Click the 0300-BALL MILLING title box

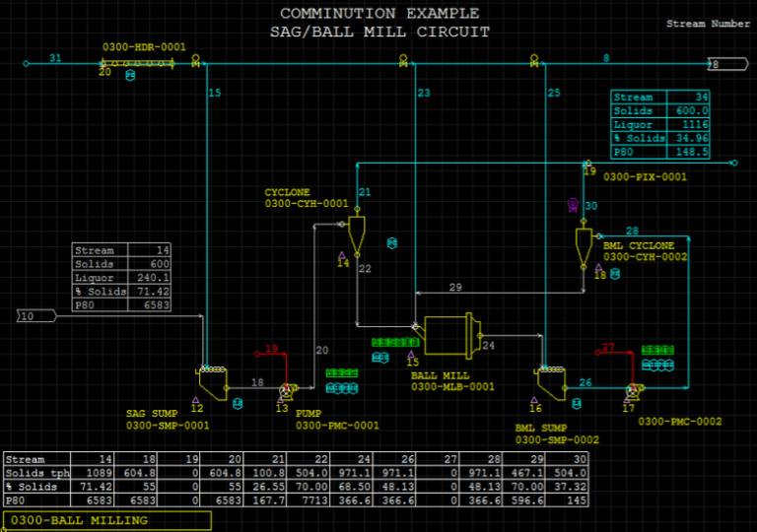point(108,520)
